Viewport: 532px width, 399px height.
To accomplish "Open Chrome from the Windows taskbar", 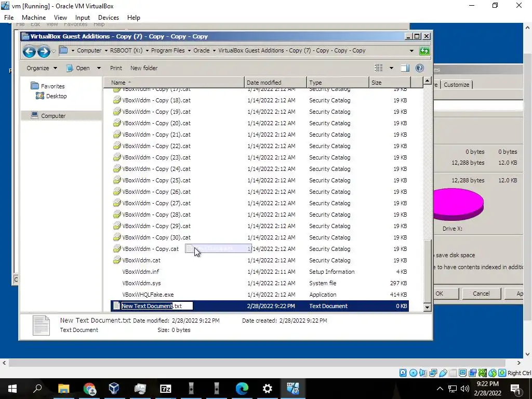I will point(89,389).
